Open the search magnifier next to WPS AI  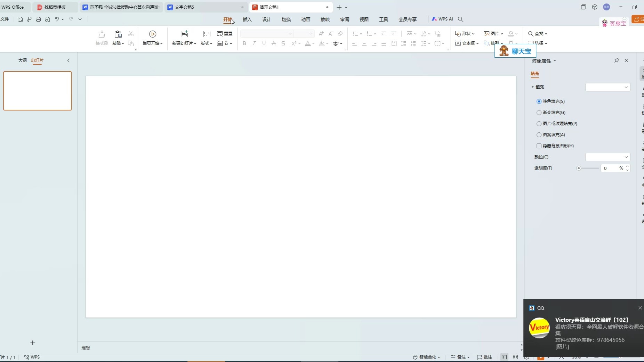[x=460, y=19]
